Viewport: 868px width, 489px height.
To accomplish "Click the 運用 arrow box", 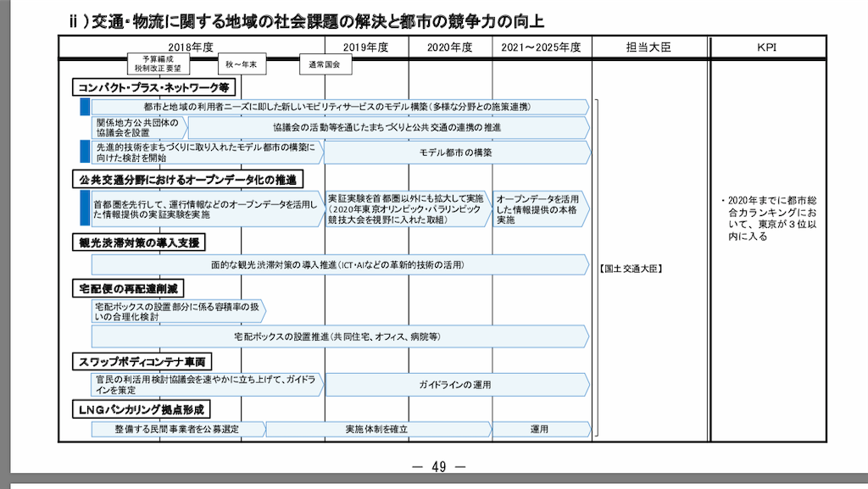I will point(542,430).
